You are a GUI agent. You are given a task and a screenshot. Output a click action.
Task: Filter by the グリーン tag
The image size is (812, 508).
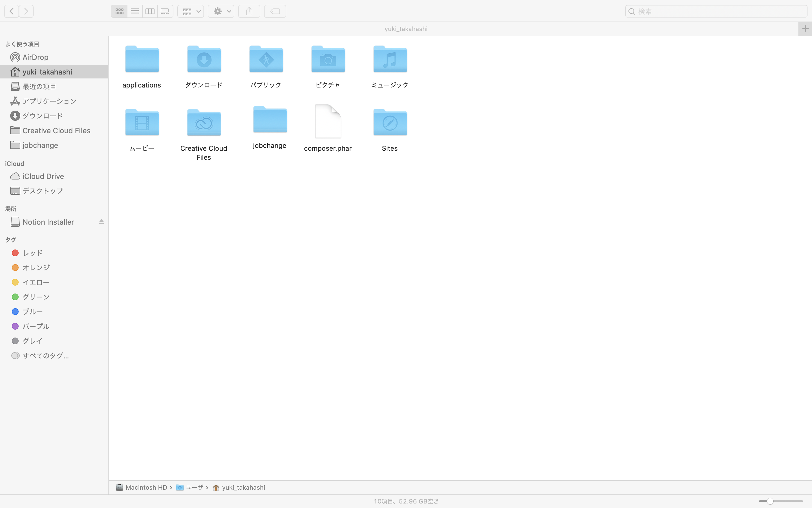54,297
